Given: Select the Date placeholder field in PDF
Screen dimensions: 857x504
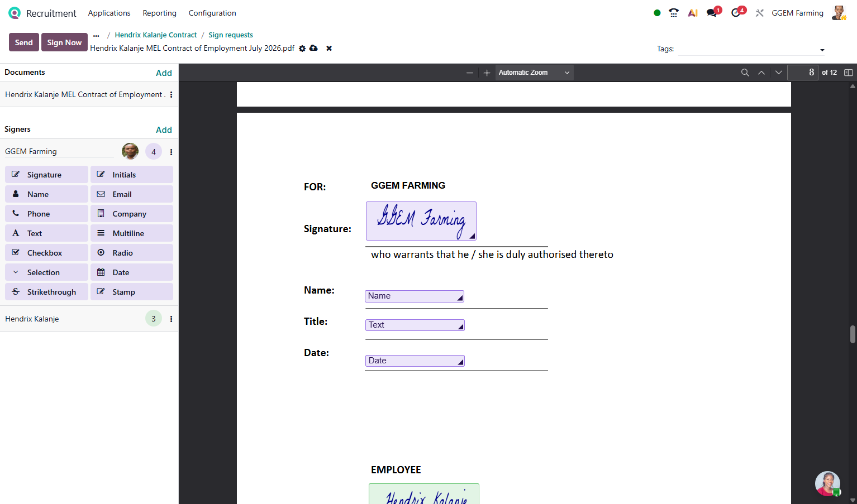Looking at the screenshot, I should (x=415, y=361).
